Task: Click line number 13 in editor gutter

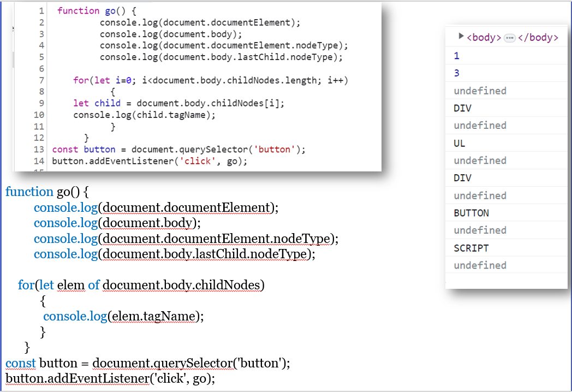Action: point(39,149)
